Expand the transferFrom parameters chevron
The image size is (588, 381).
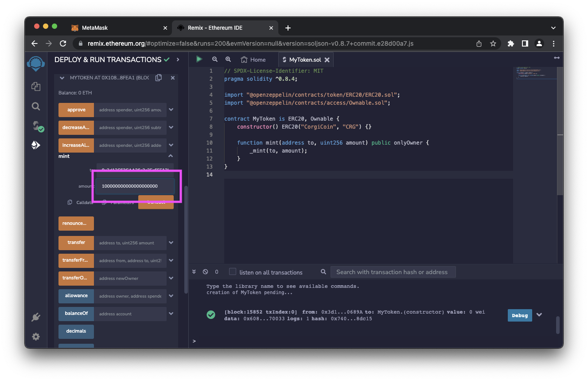(171, 261)
